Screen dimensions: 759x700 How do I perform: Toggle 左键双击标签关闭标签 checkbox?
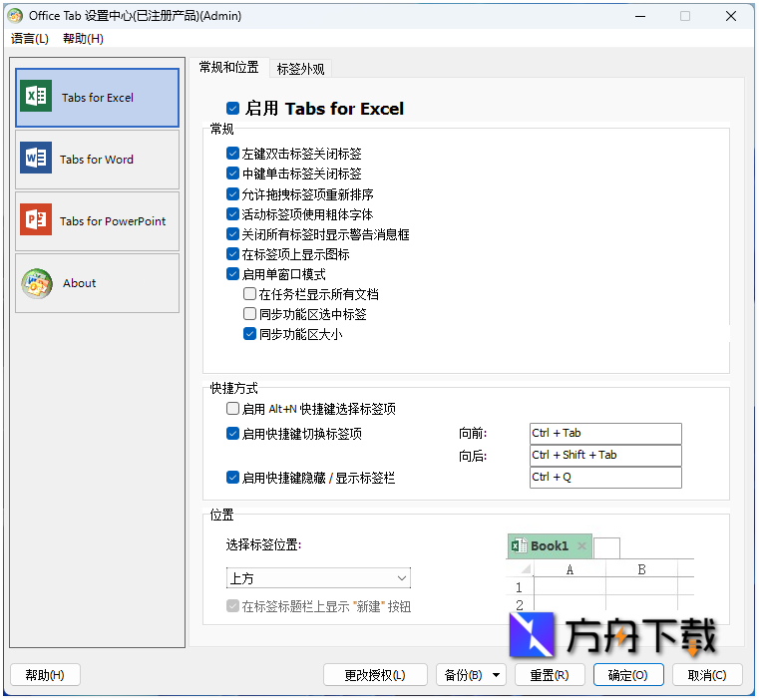[x=232, y=154]
